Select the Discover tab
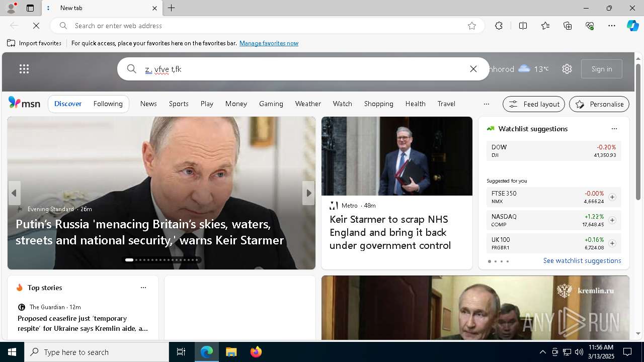 68,104
